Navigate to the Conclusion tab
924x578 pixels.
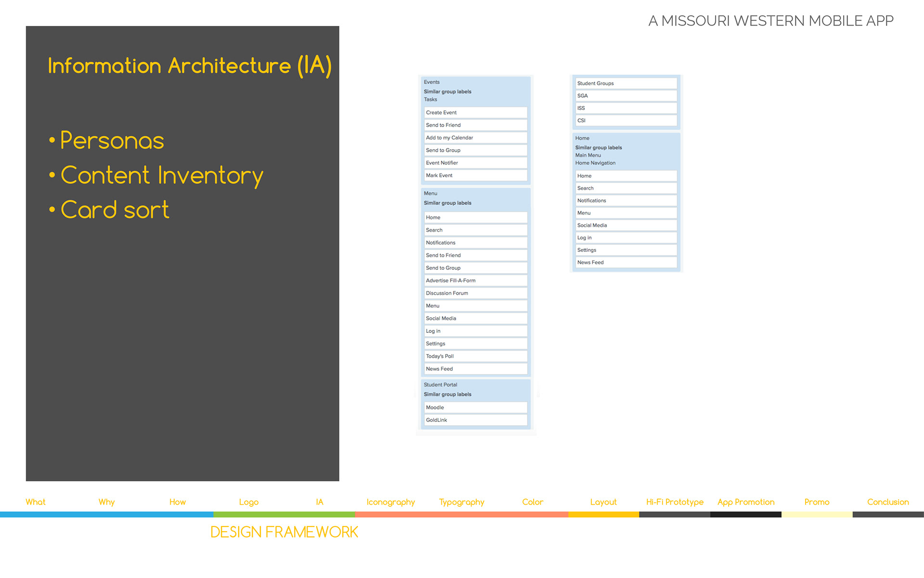[x=888, y=502]
